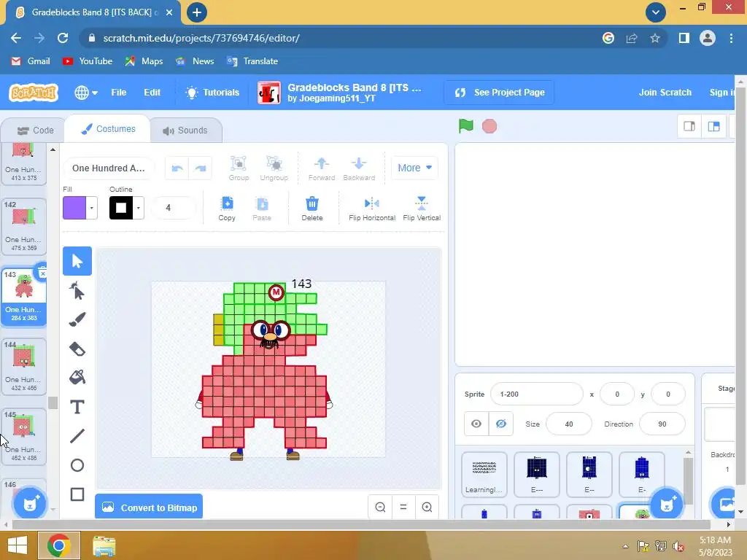Click the sprite name field 1-200

[536, 394]
